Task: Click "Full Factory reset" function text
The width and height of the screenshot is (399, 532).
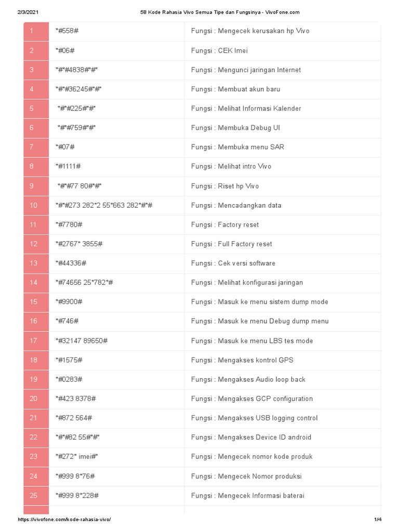Action: tap(231, 244)
